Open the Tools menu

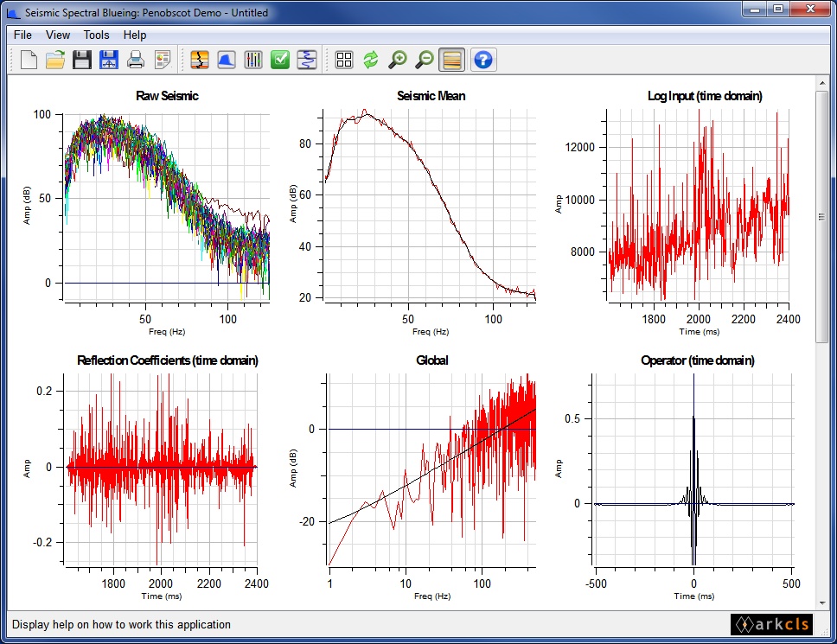96,35
